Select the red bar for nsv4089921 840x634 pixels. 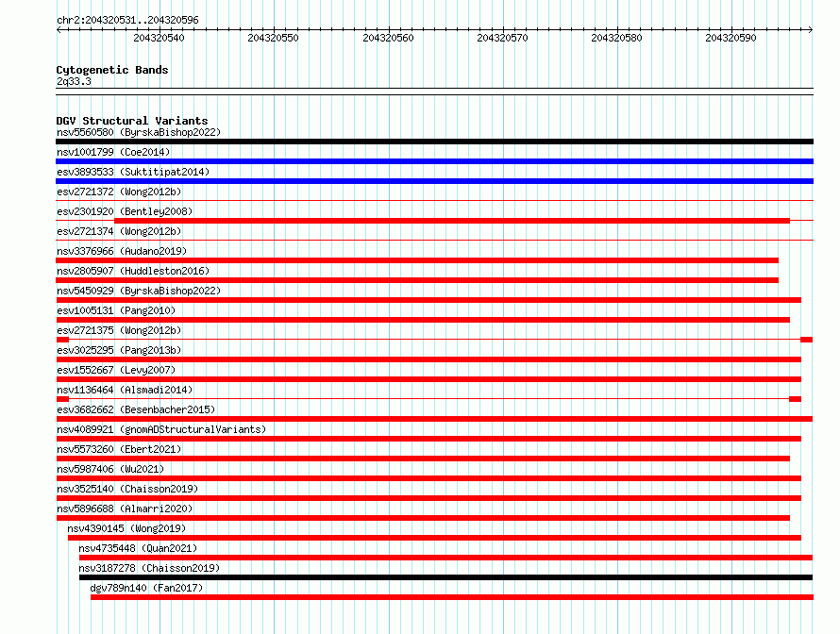tap(428, 439)
